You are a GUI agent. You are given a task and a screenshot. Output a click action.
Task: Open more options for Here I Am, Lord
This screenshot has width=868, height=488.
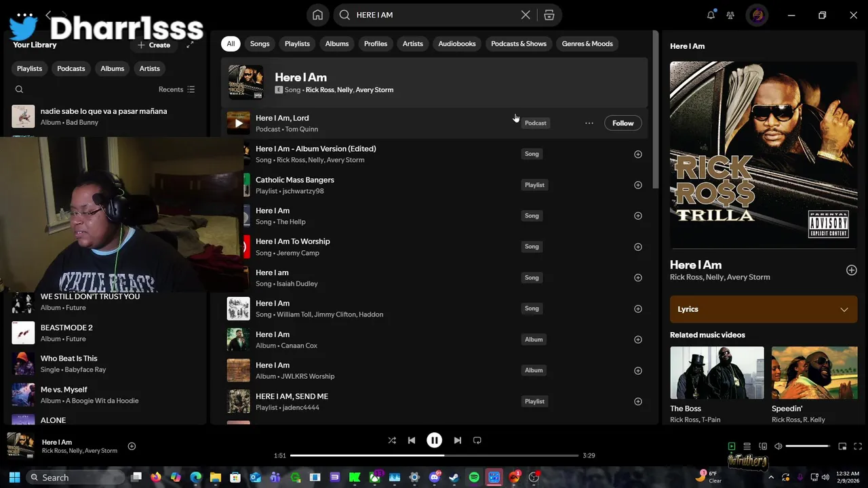point(589,123)
